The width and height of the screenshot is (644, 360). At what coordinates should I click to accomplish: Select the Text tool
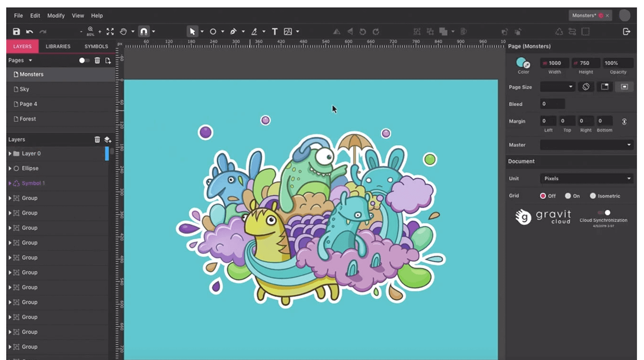(275, 31)
